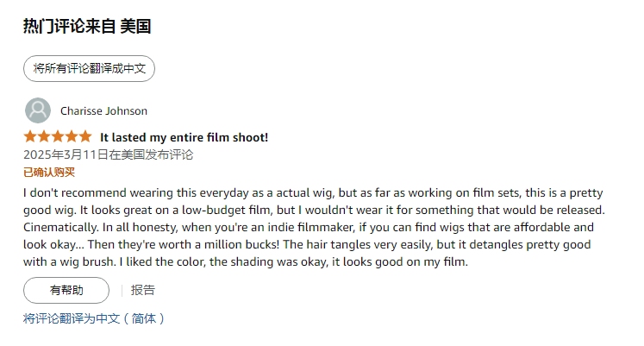The image size is (644, 346).
Task: Click the fourth rating star
Action: (72, 136)
